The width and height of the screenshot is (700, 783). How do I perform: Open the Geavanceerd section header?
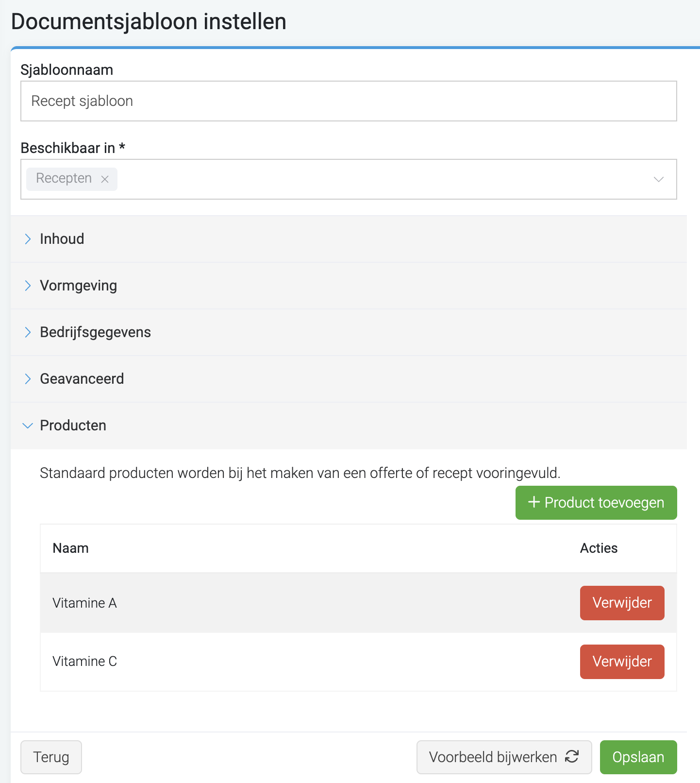[349, 379]
